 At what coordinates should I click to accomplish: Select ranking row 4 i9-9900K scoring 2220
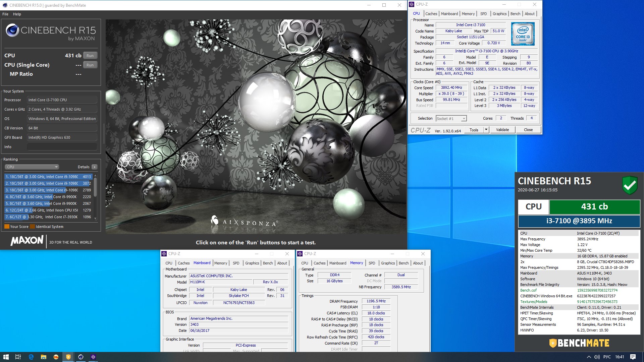click(49, 197)
